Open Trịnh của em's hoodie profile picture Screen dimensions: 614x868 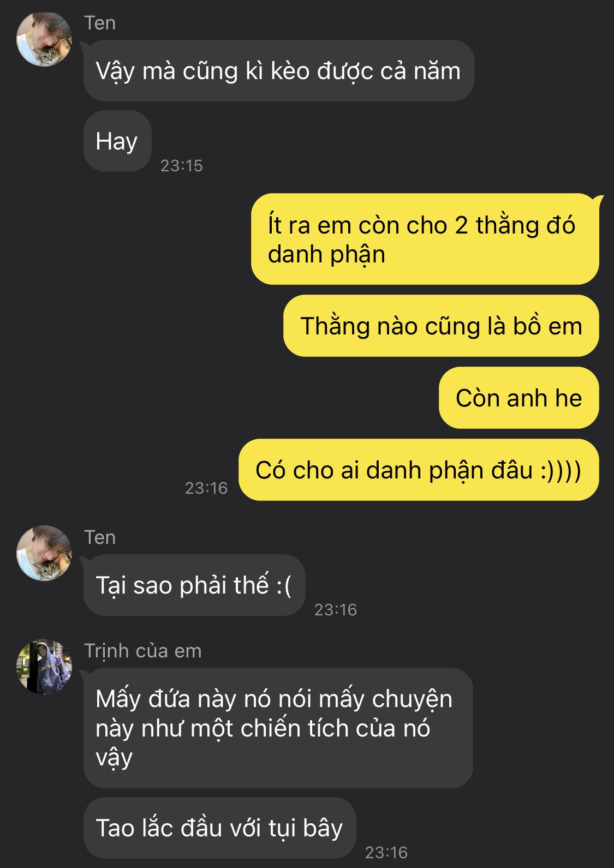44,667
